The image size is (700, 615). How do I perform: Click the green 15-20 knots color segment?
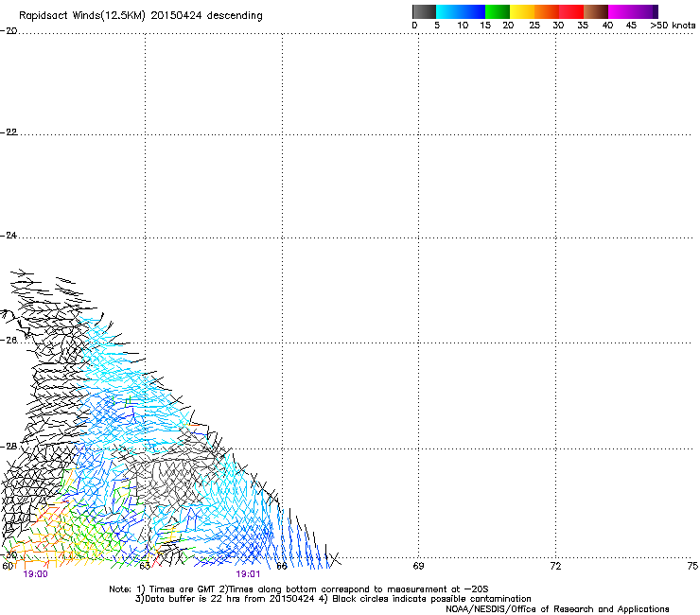(498, 11)
